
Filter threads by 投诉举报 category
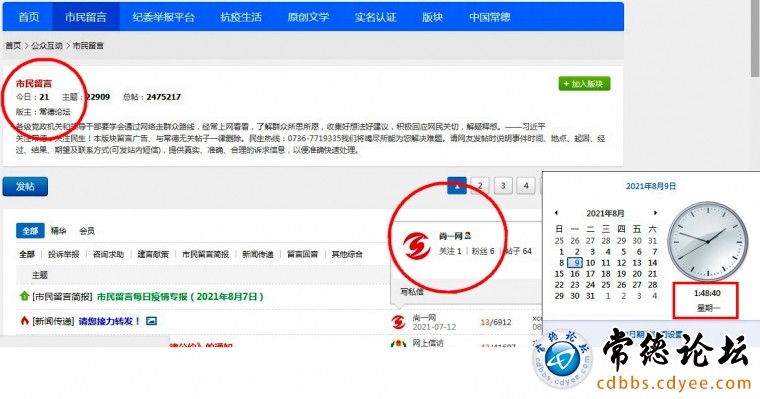point(63,254)
